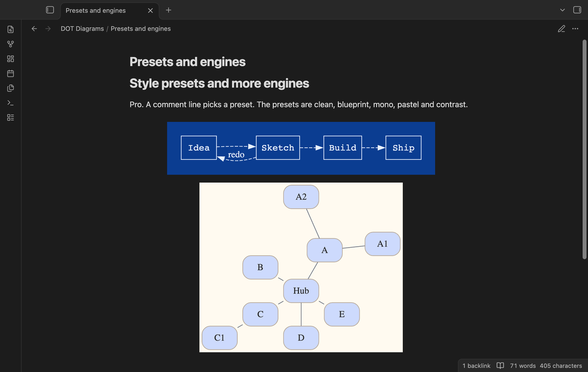Screen dimensions: 588x372
Task: Click the C1 node in pastel graph
Action: pyautogui.click(x=220, y=338)
